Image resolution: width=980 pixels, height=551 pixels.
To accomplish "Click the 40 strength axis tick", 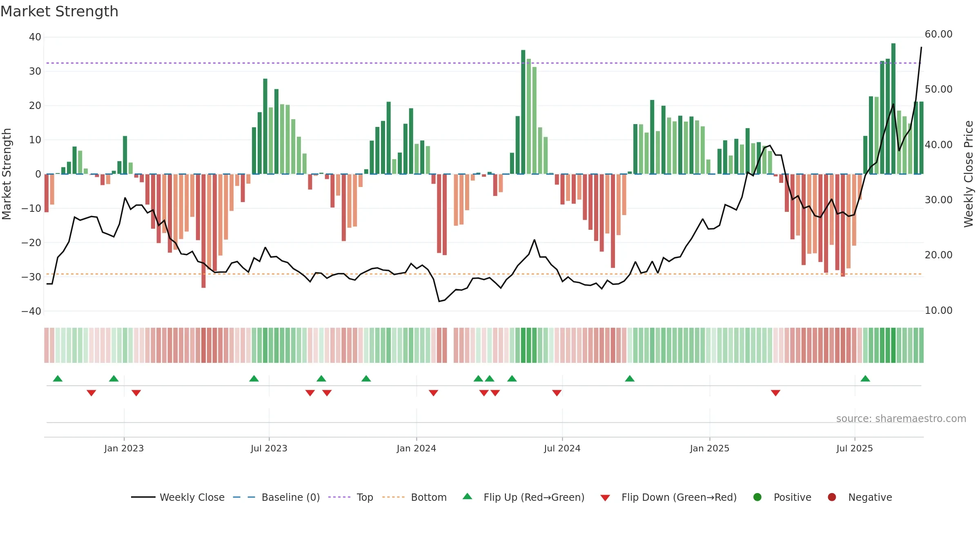I will point(35,37).
